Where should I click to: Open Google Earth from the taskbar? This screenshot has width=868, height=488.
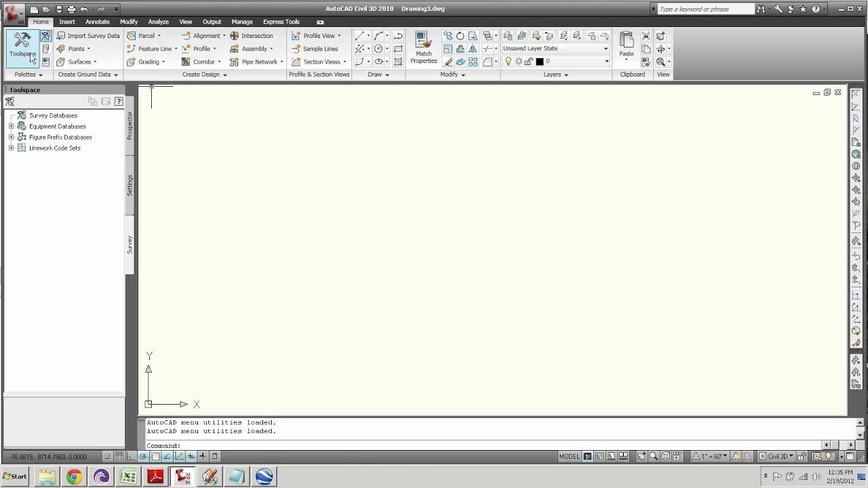(264, 477)
